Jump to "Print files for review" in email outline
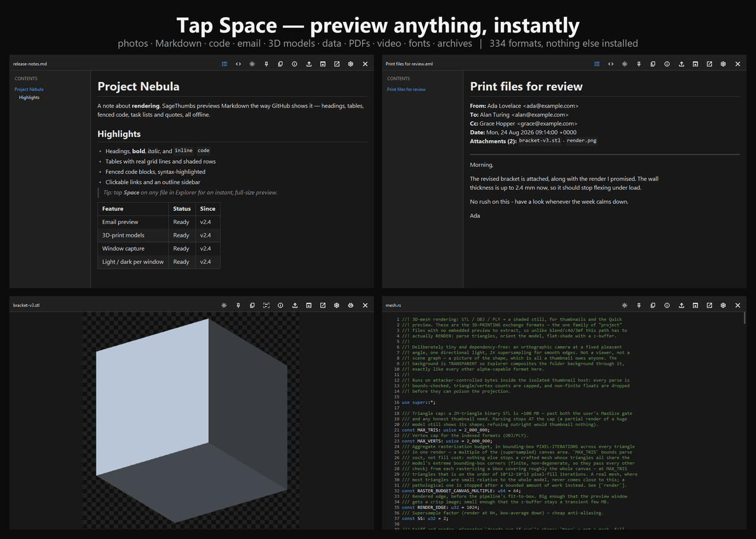Image resolution: width=756 pixels, height=539 pixels. tap(406, 89)
